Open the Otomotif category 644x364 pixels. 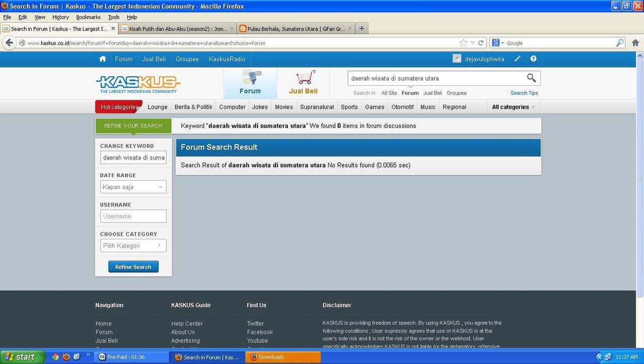click(x=403, y=107)
